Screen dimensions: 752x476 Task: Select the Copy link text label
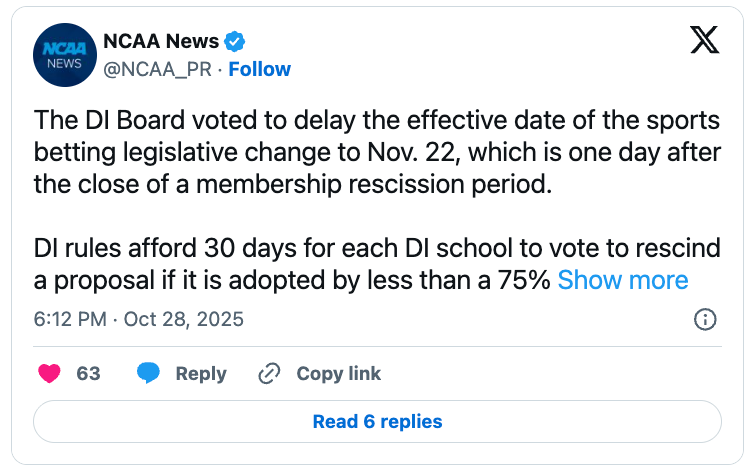[x=338, y=374]
